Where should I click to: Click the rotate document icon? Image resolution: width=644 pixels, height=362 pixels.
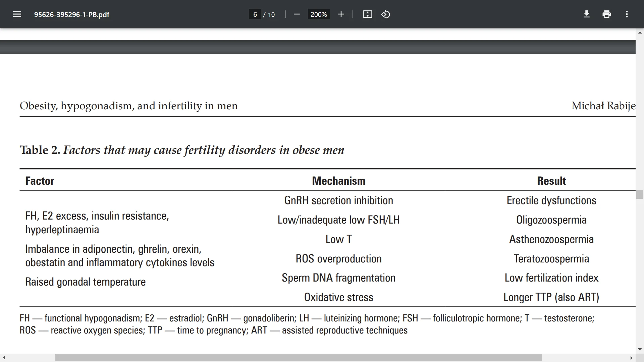[385, 14]
